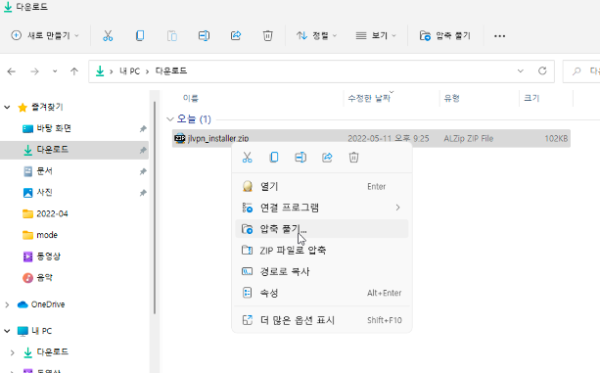This screenshot has width=600, height=373.
Task: Open the 정렬 sort dropdown
Action: 316,36
